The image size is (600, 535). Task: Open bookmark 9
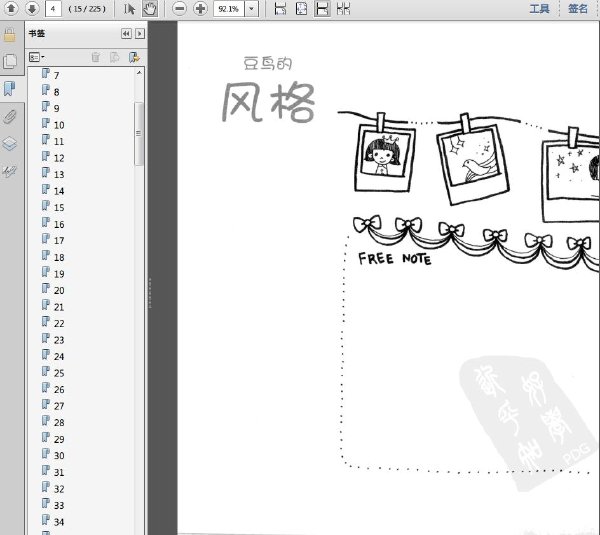pyautogui.click(x=56, y=108)
